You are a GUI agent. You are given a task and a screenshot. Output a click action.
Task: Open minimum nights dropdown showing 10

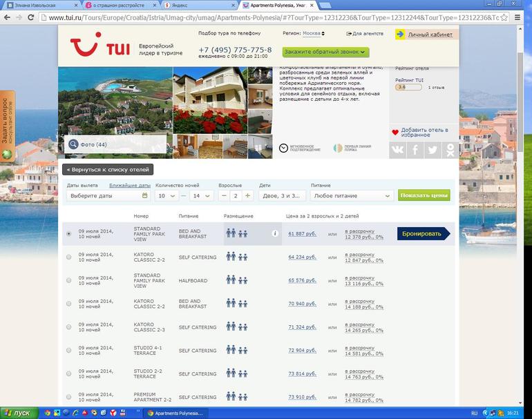click(x=167, y=195)
